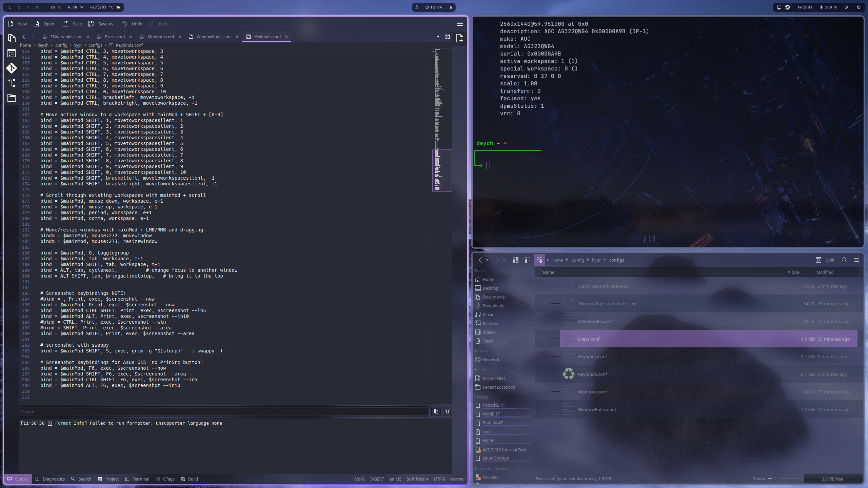Select Dolphin Details view mode button
868x488 pixels.
tap(539, 260)
